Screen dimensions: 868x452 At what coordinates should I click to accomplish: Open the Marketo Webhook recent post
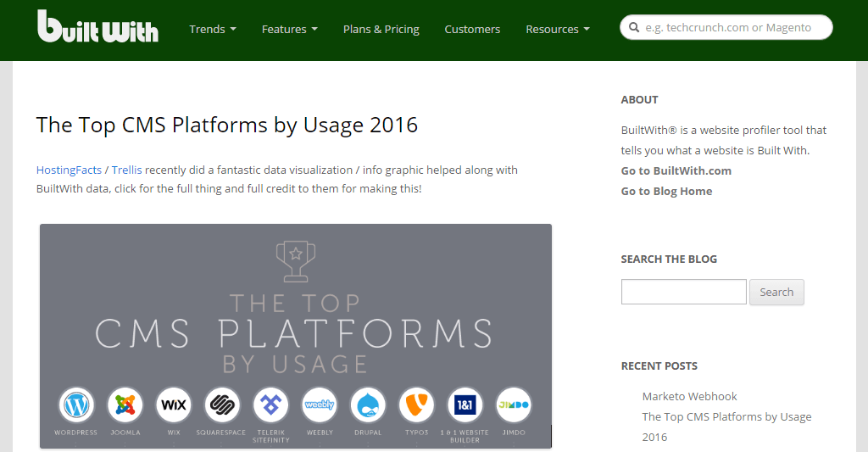(689, 396)
